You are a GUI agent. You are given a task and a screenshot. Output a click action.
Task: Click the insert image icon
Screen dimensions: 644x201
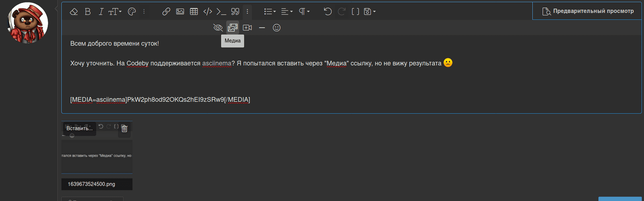point(180,12)
